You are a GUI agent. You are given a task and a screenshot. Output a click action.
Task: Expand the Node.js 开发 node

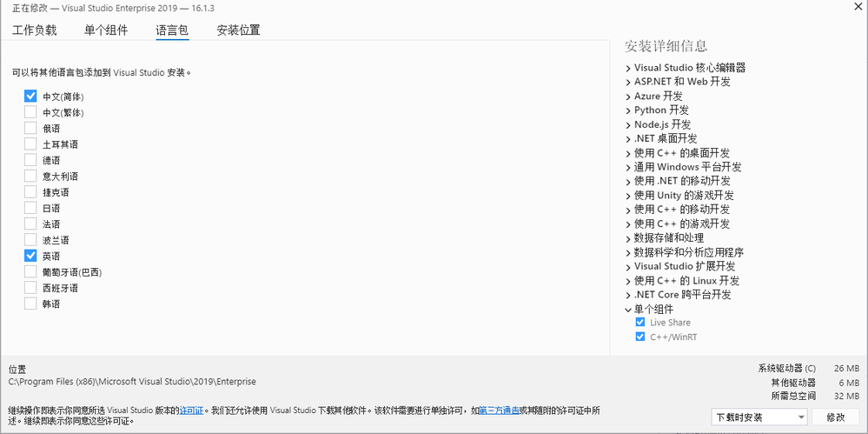click(x=628, y=125)
